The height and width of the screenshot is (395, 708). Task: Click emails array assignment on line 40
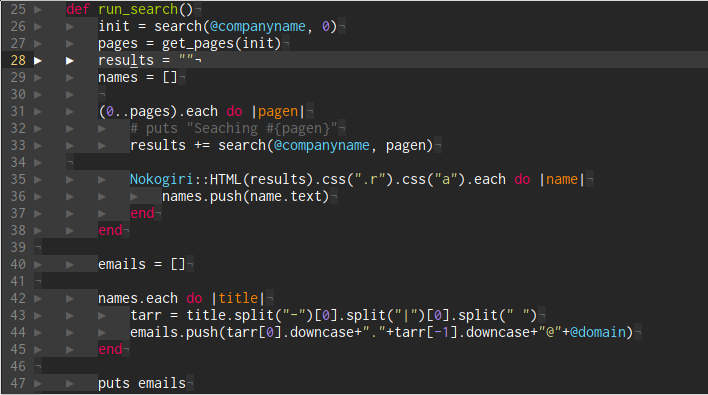click(141, 265)
